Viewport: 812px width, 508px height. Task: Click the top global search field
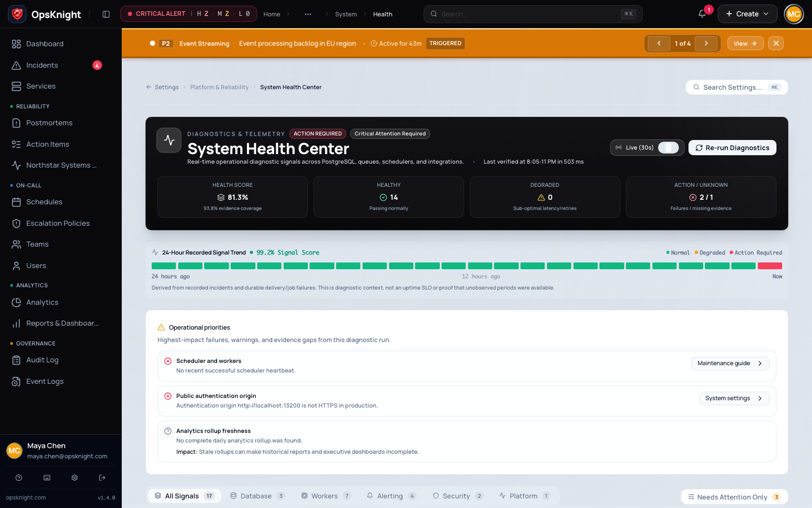coord(533,14)
